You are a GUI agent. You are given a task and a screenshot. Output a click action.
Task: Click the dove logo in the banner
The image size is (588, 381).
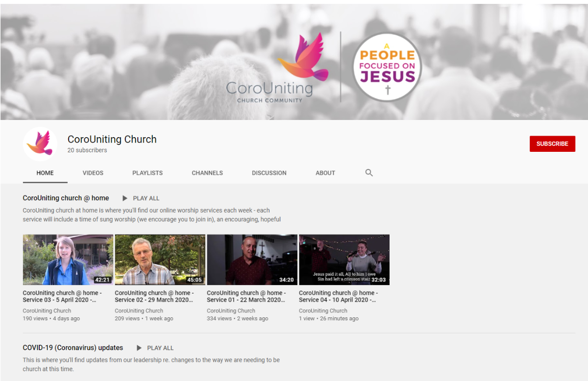click(303, 56)
